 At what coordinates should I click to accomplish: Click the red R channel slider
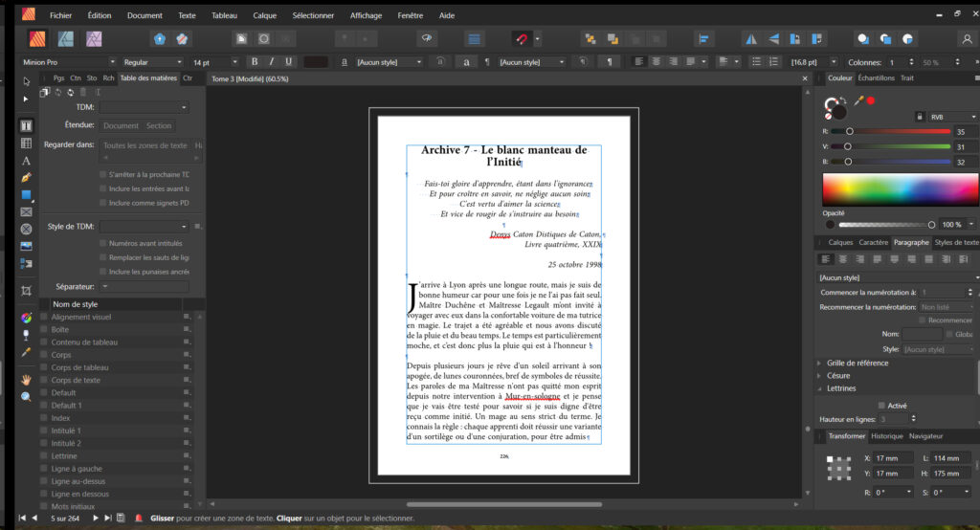pos(891,131)
